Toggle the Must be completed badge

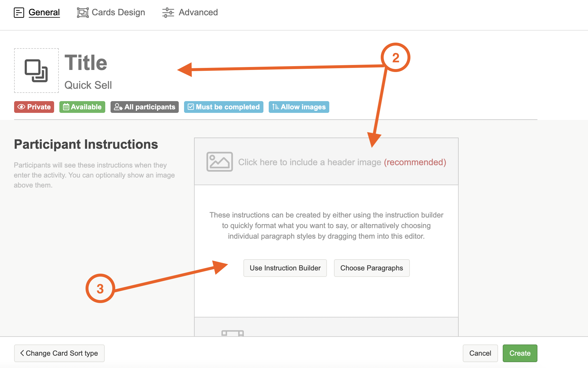tap(223, 107)
